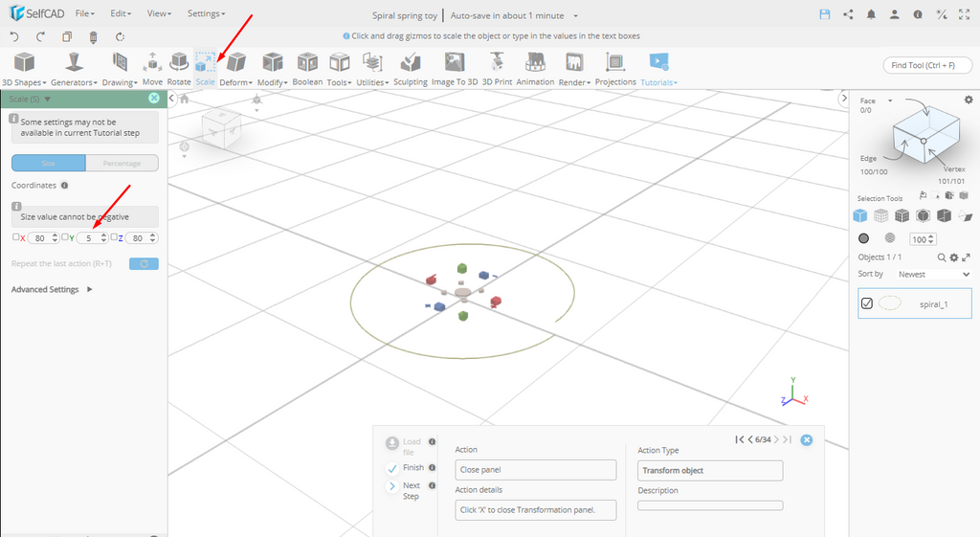Open the Face selection dropdown arrow
The width and height of the screenshot is (980, 537).
(890, 101)
